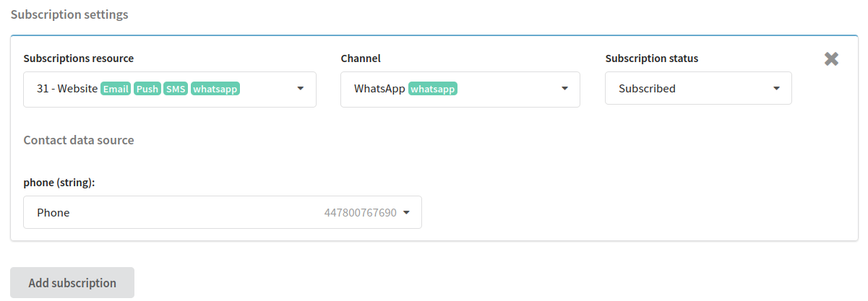
Task: Click the 'phone (string):' field label
Action: 59,183
